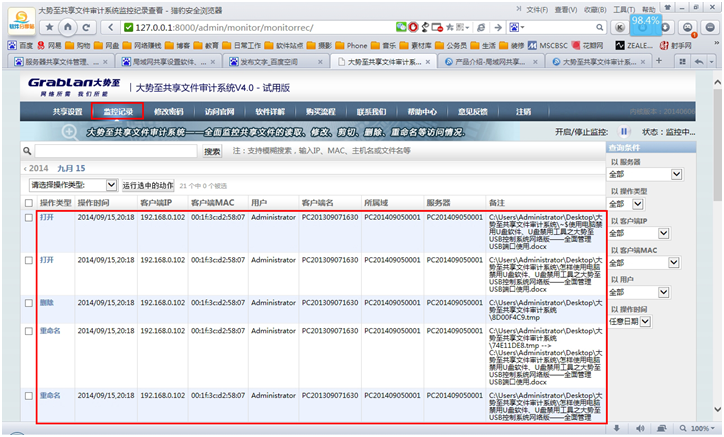Click the pause icon for 开启/停止监控
724x437 pixels.
tap(625, 131)
